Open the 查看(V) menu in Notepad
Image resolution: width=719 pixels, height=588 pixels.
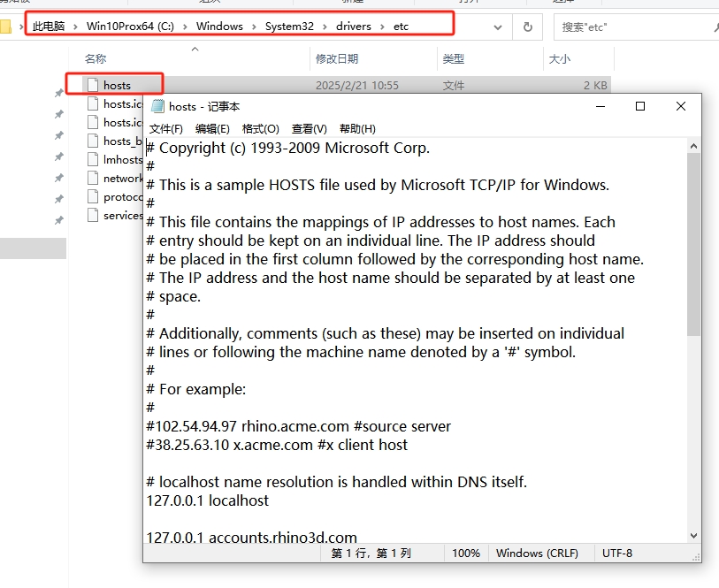[x=309, y=129]
